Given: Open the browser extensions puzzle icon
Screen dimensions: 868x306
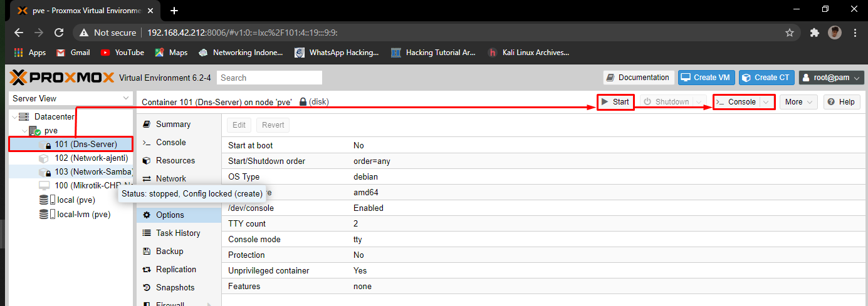Looking at the screenshot, I should 815,33.
